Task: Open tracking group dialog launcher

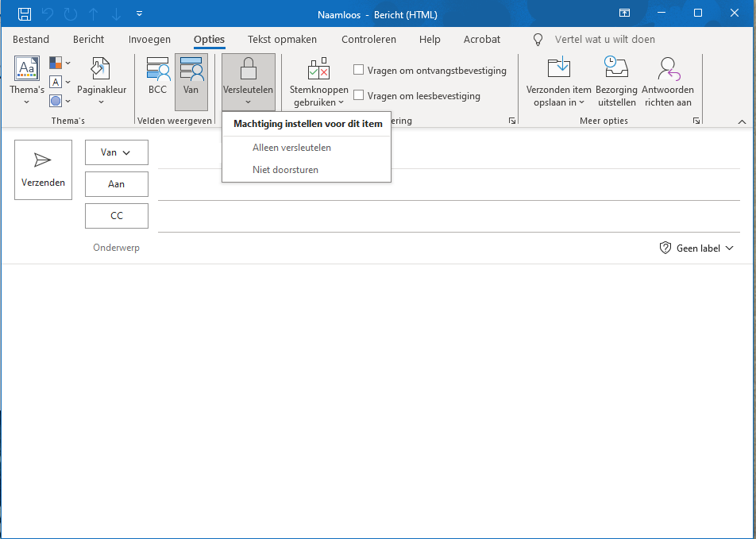Action: pyautogui.click(x=512, y=121)
